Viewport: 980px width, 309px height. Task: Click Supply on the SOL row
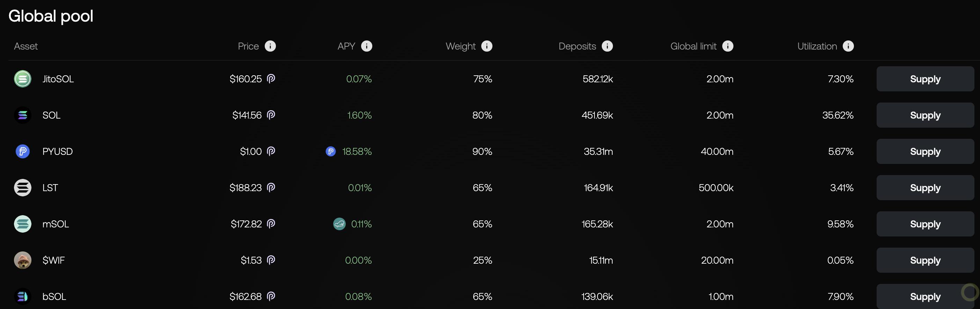pyautogui.click(x=925, y=115)
